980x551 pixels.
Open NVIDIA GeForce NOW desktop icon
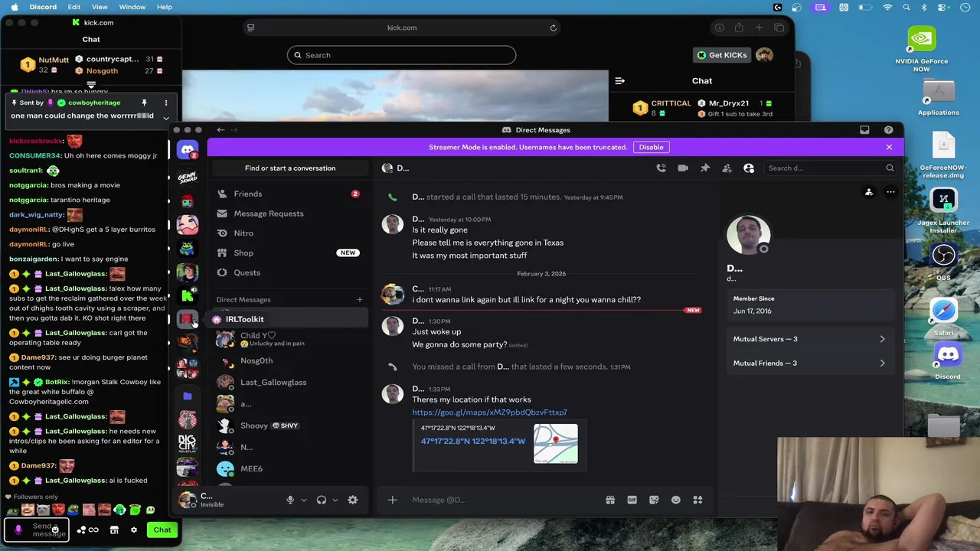(x=922, y=50)
